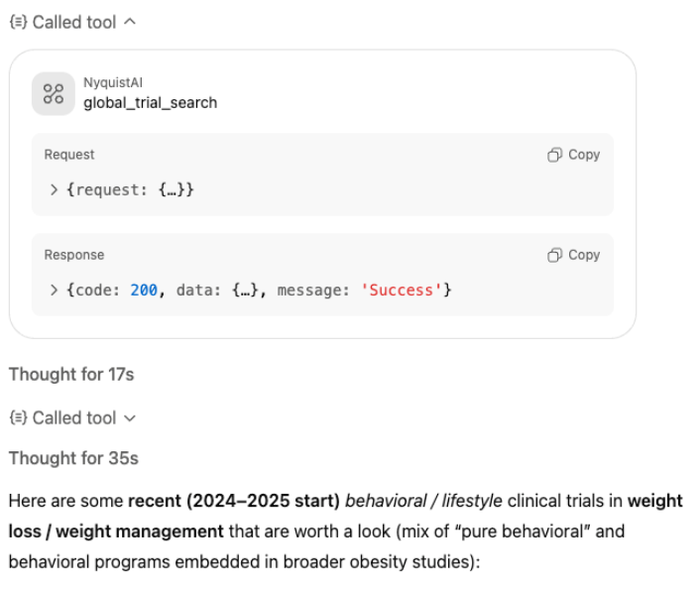Screen dimensions: 700x593
Task: Collapse the first Called tool section via its chevron
Action: pyautogui.click(x=131, y=22)
